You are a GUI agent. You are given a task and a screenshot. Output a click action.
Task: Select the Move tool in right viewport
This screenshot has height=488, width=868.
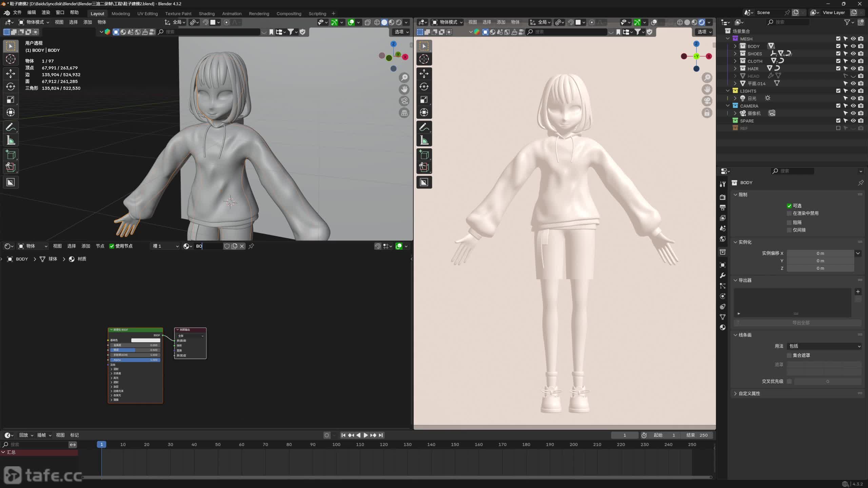[x=424, y=74]
